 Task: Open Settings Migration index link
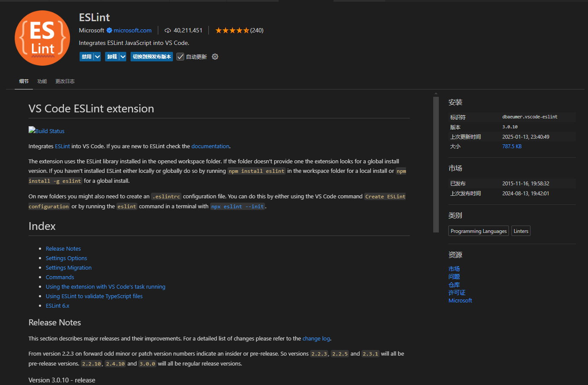69,267
